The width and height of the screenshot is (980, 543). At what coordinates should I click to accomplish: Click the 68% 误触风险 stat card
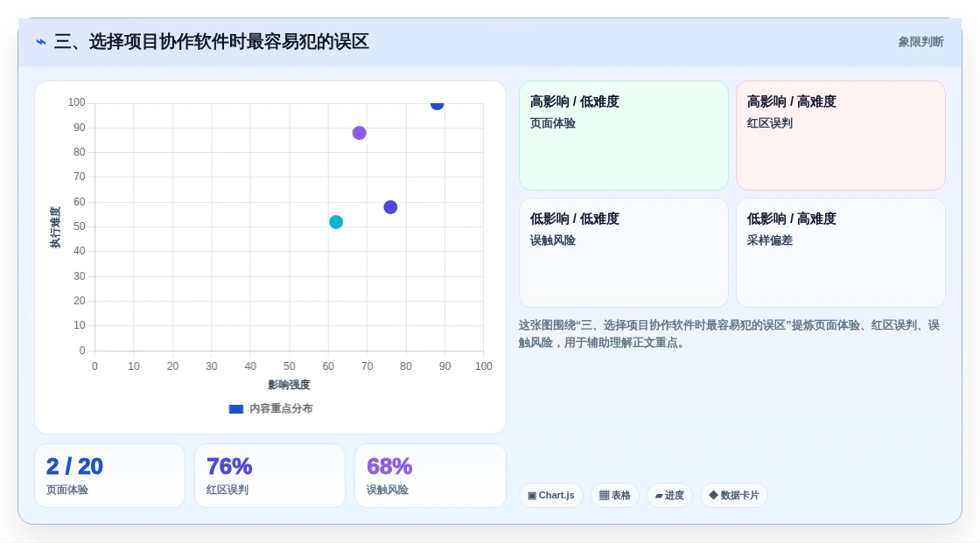tap(430, 476)
